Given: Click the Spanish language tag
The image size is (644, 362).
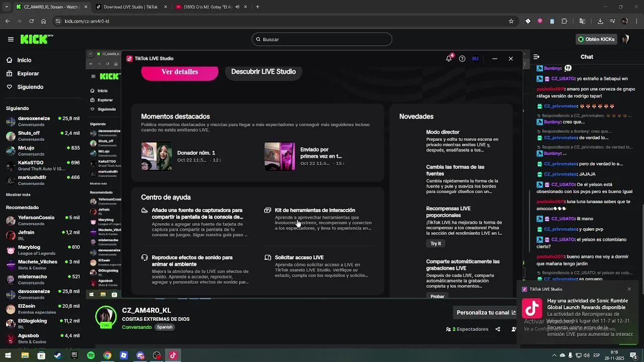Looking at the screenshot, I should coord(165,327).
